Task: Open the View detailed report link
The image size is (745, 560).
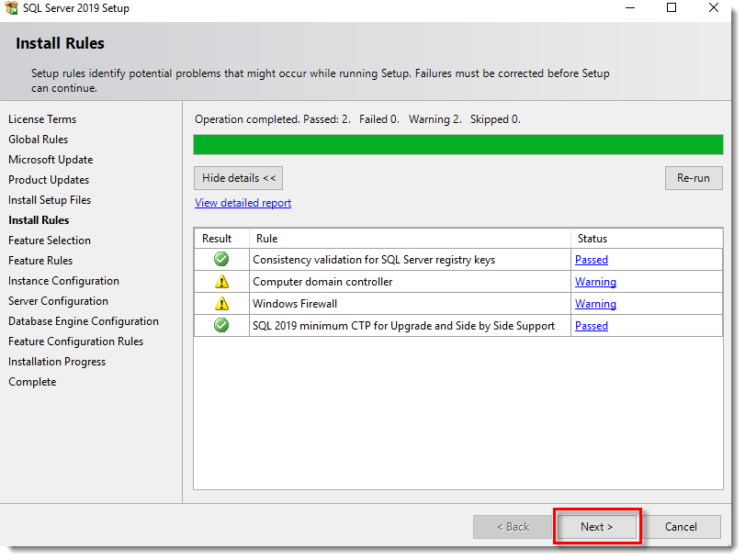Action: (243, 203)
